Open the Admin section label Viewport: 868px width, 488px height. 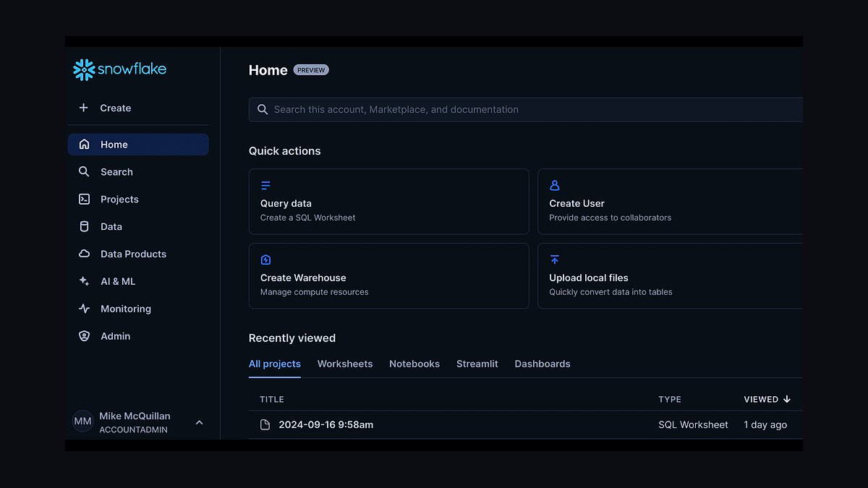click(x=116, y=336)
